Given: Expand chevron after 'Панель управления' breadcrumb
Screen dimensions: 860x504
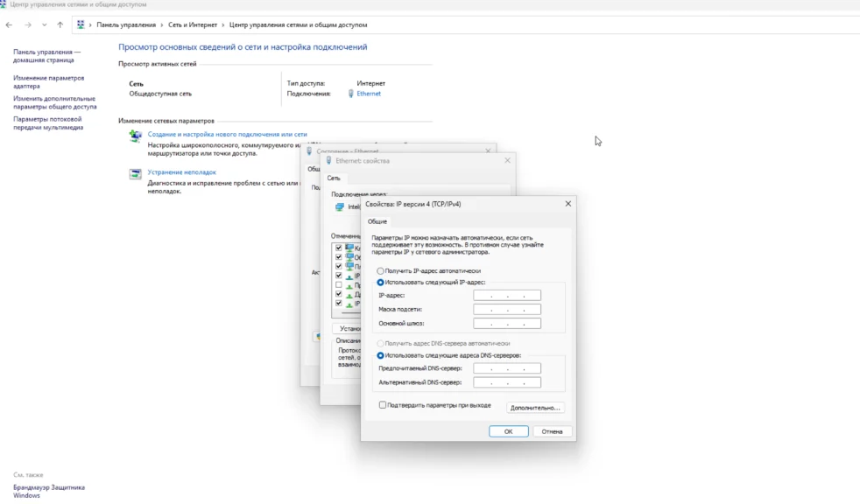Looking at the screenshot, I should click(162, 25).
